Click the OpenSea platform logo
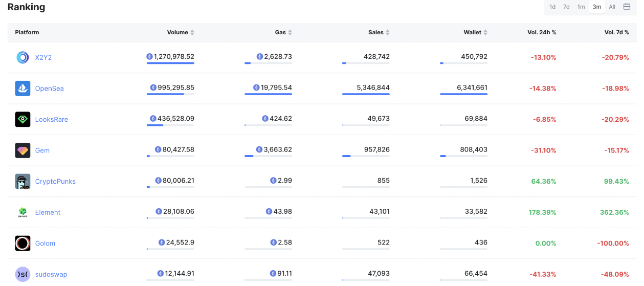 pyautogui.click(x=23, y=89)
